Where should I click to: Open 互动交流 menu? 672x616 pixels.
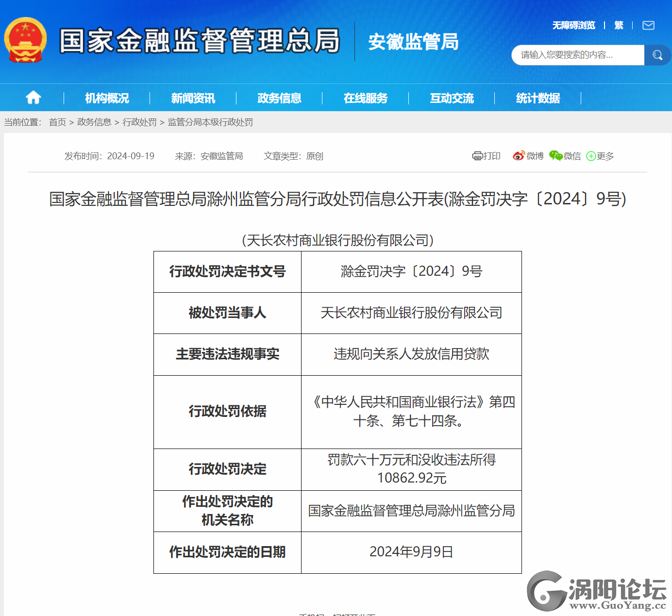coord(452,98)
